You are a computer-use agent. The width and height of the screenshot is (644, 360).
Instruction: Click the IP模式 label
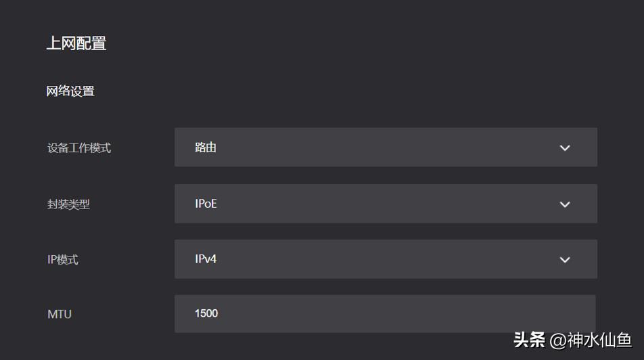(x=63, y=260)
